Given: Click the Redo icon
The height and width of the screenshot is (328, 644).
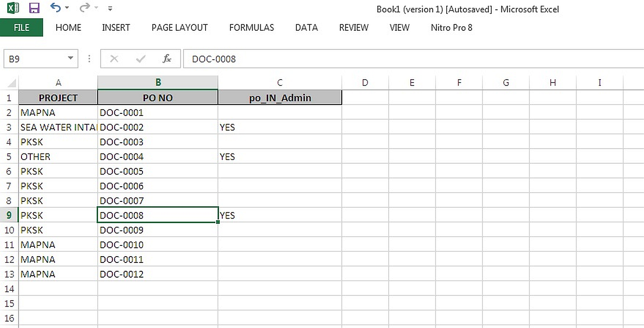Looking at the screenshot, I should [83, 8].
